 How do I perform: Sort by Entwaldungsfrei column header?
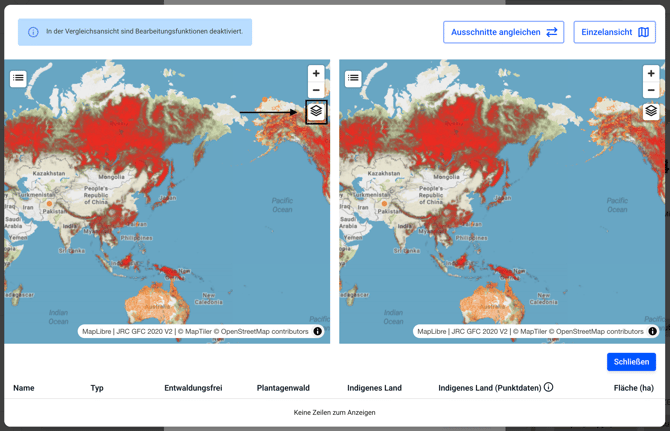click(193, 388)
